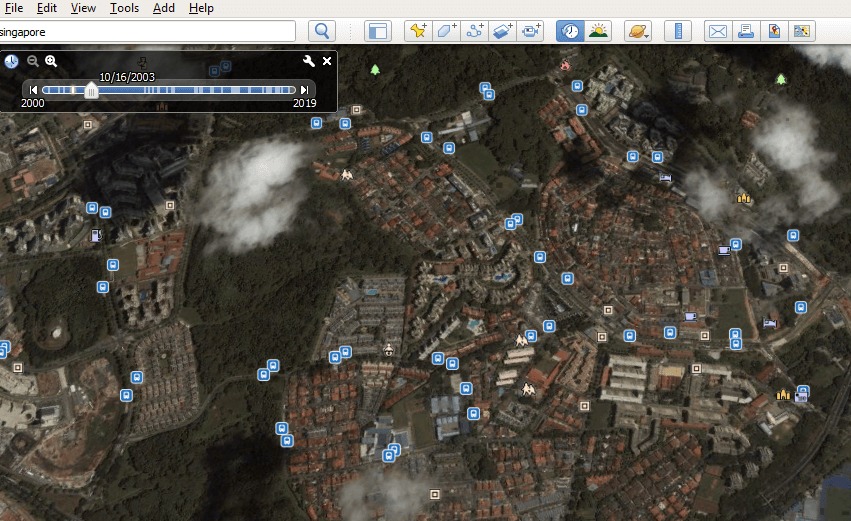Click the 2000 start year label
Screen dimensions: 851x521
pyautogui.click(x=33, y=103)
